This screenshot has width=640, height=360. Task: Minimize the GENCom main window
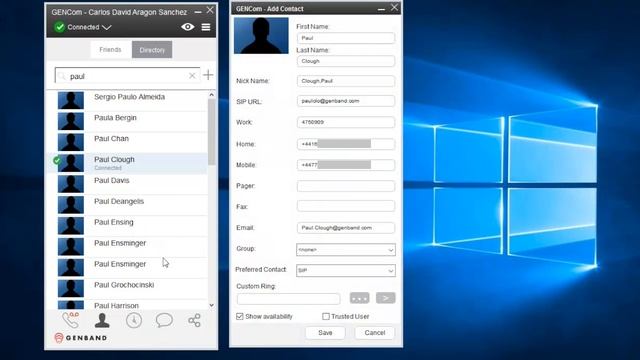tap(198, 12)
